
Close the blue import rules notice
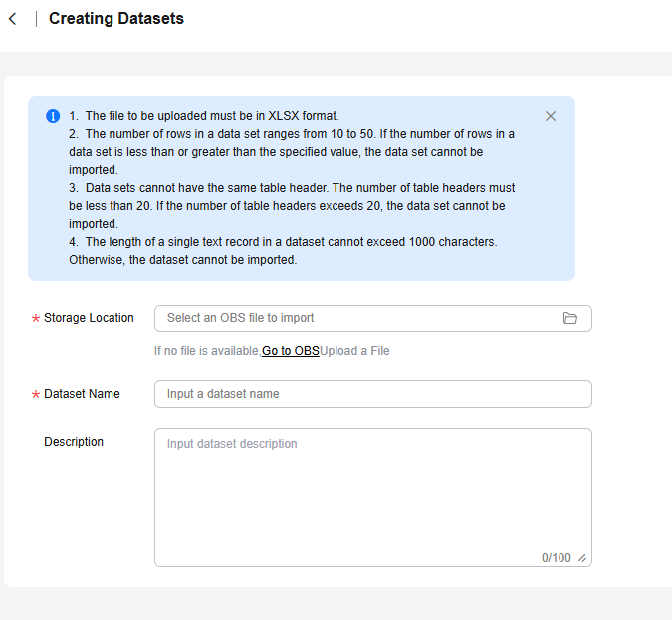[x=551, y=116]
